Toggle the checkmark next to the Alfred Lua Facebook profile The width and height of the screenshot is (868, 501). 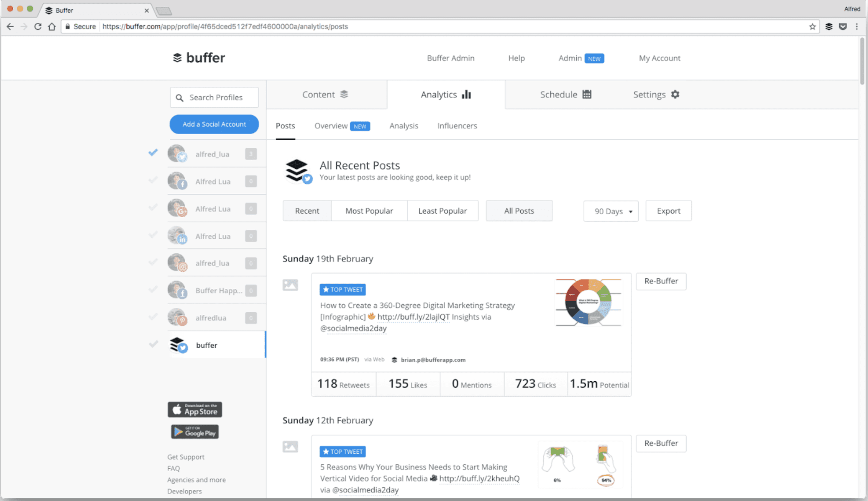pyautogui.click(x=153, y=180)
